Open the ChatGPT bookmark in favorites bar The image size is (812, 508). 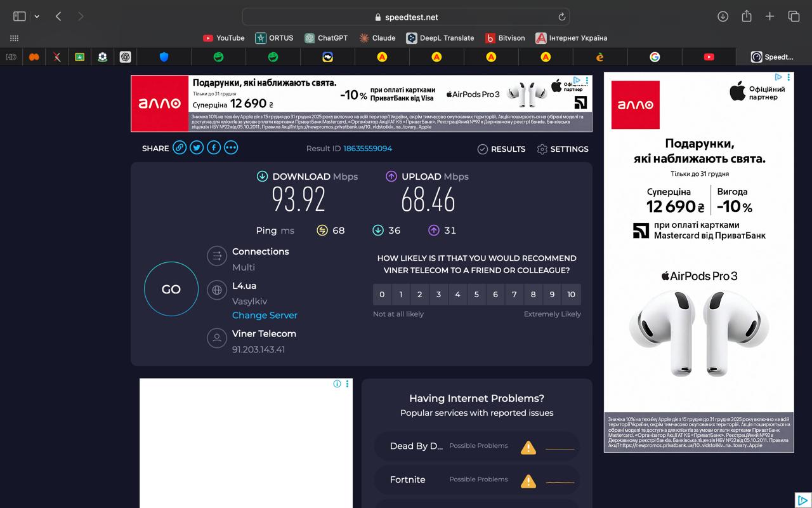(x=326, y=38)
